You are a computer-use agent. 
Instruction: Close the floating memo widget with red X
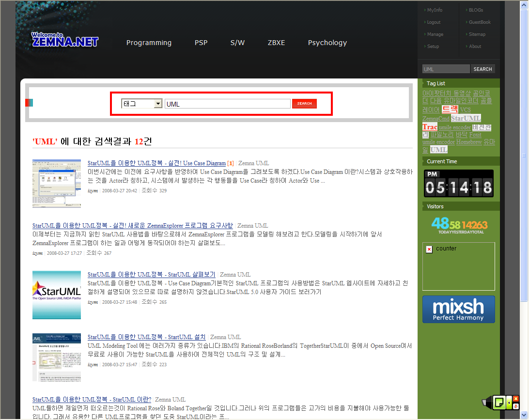(516, 399)
